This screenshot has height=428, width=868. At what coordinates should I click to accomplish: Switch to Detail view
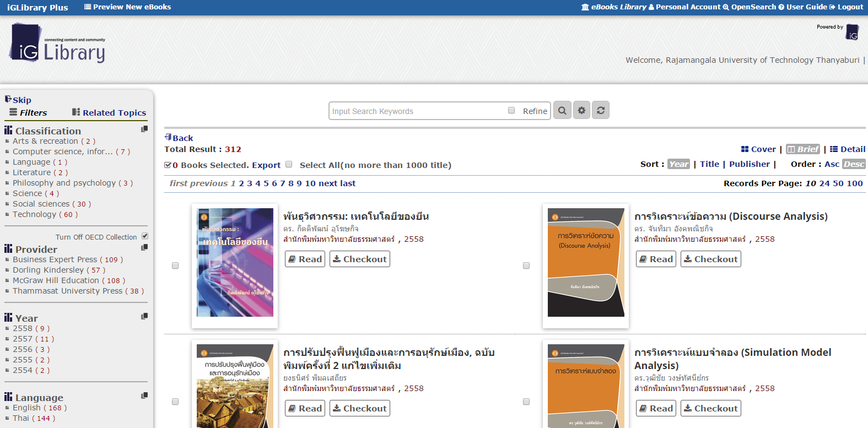pyautogui.click(x=848, y=149)
